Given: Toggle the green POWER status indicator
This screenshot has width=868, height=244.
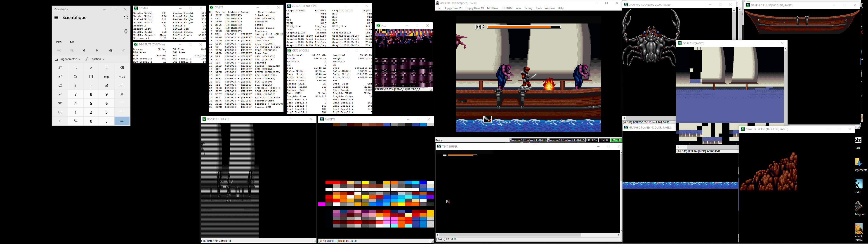Looking at the screenshot, I should [x=616, y=140].
